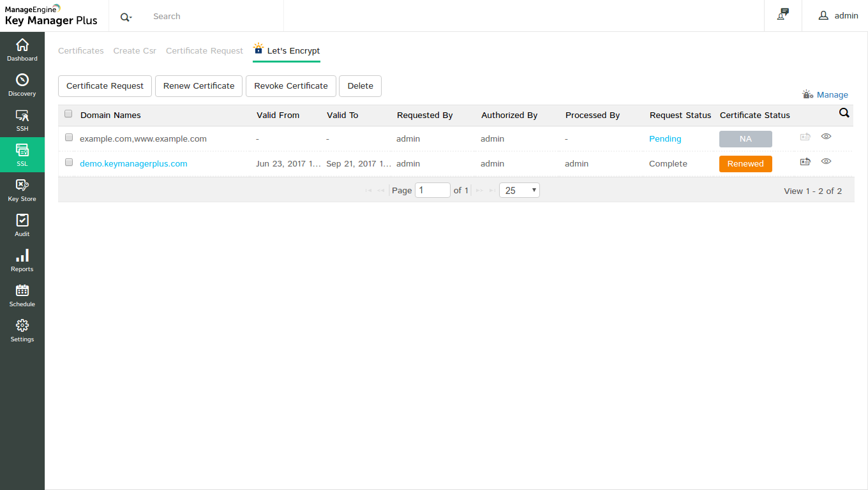
Task: Click the admin username in header
Action: 846,16
